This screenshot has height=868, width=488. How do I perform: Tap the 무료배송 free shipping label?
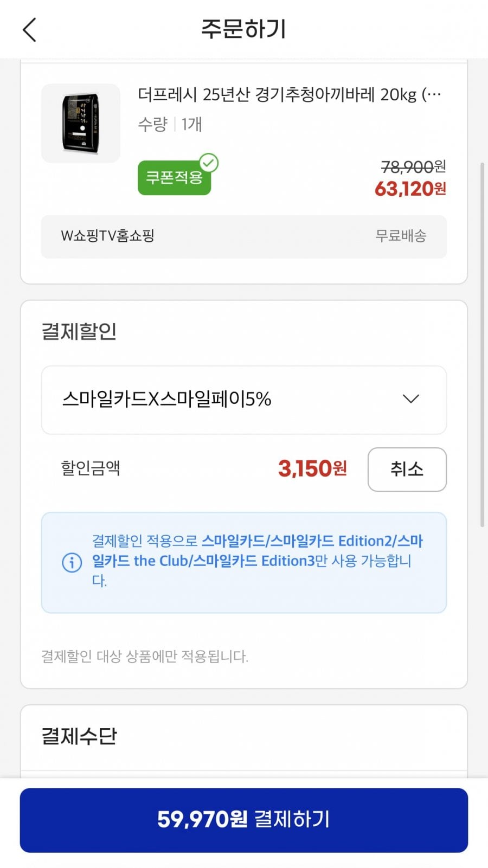401,236
